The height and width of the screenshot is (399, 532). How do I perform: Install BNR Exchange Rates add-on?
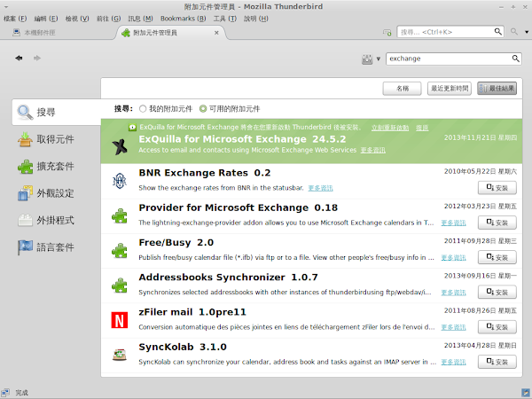497,188
